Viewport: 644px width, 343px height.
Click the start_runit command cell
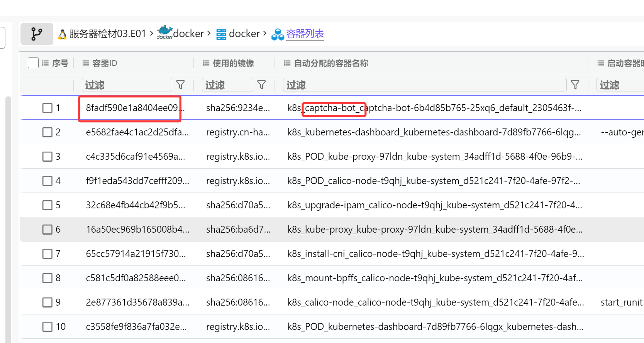click(622, 302)
